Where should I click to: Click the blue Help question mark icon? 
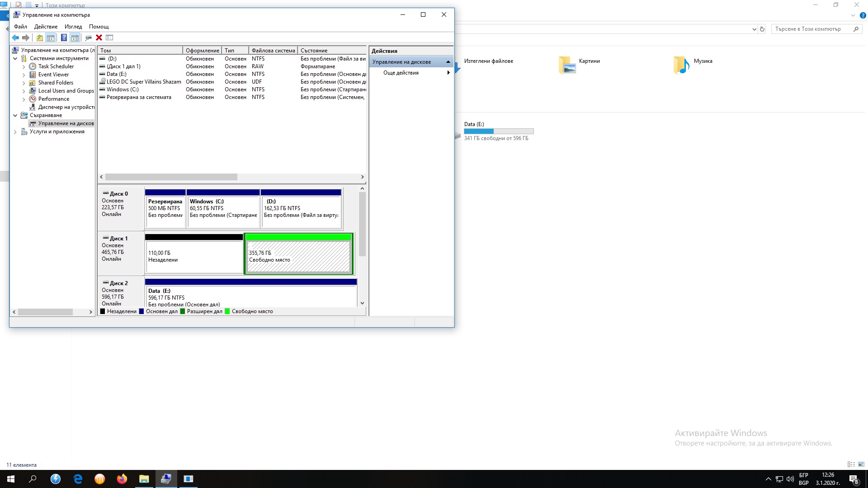click(64, 38)
